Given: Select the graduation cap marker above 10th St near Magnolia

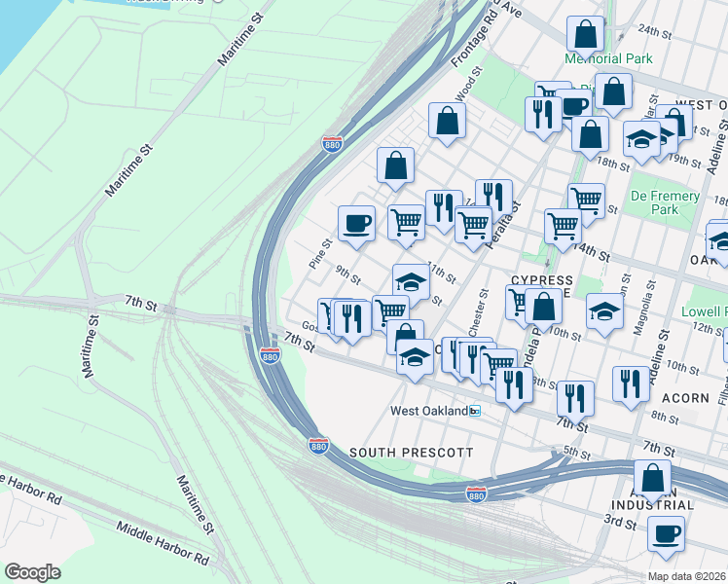Looking at the screenshot, I should click(x=604, y=314).
